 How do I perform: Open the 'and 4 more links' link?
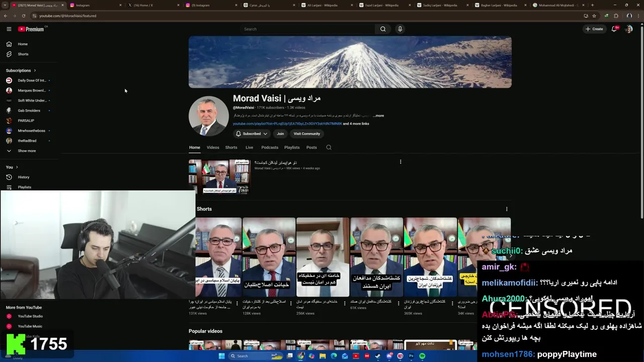click(356, 124)
